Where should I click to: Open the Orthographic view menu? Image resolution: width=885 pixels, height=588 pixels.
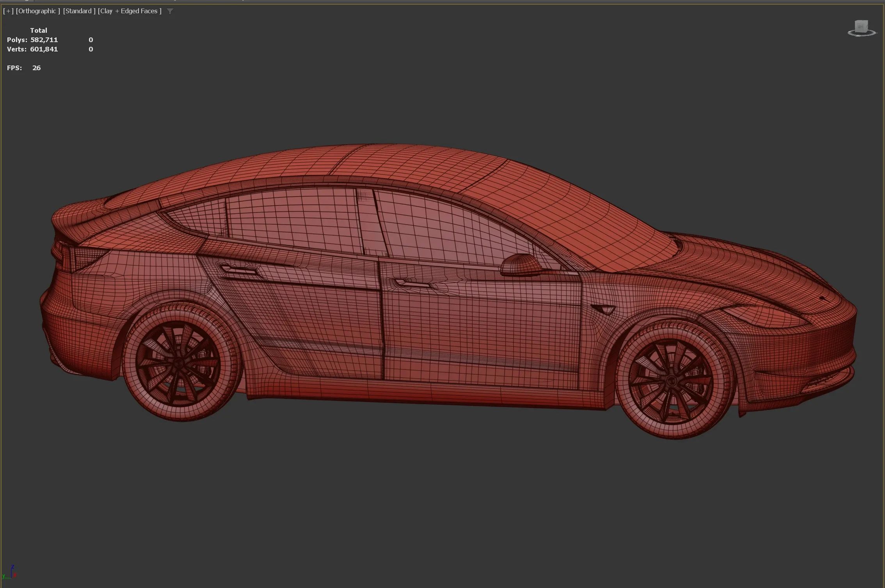point(38,11)
